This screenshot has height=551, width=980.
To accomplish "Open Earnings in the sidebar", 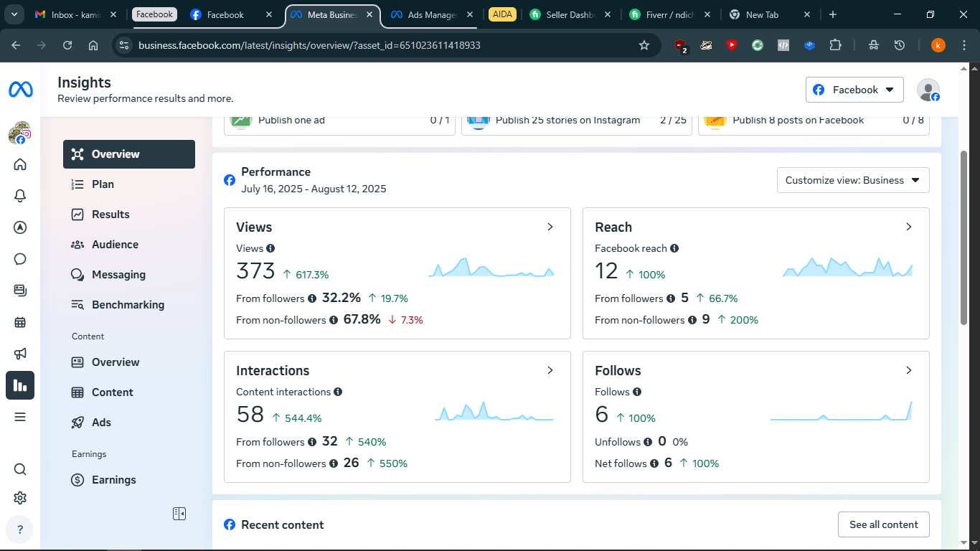I will [113, 480].
